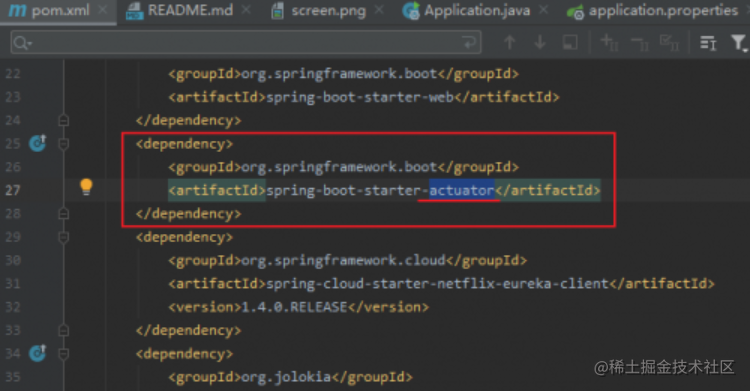The image size is (750, 391).
Task: Collapse the fold marker on line 24
Action: click(64, 120)
